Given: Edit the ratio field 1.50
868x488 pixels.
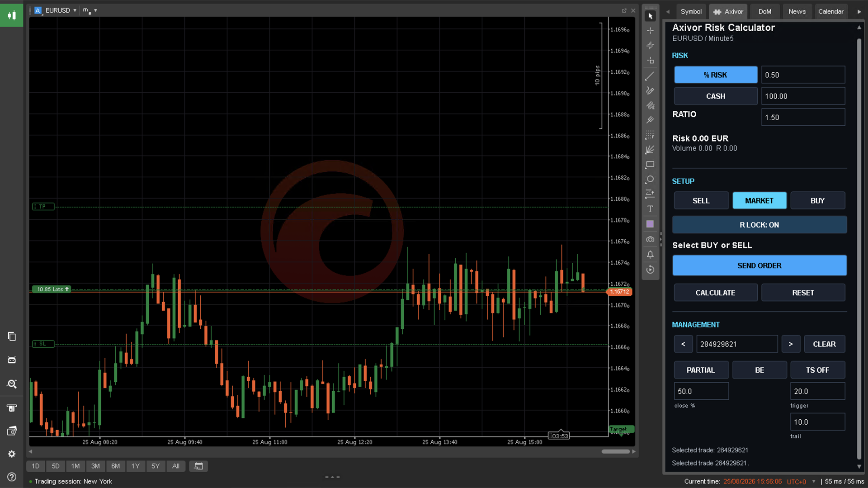Looking at the screenshot, I should click(803, 118).
